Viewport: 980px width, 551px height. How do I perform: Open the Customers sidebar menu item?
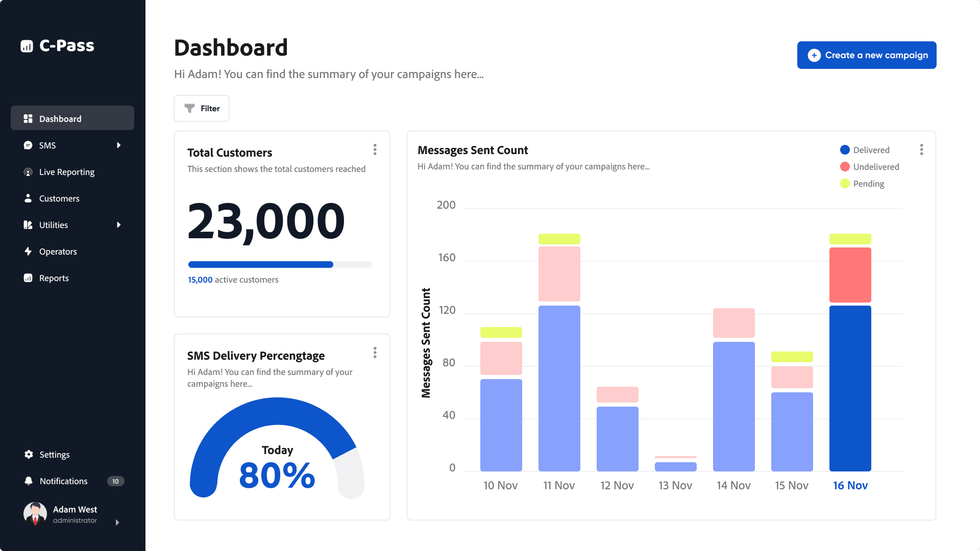point(59,198)
